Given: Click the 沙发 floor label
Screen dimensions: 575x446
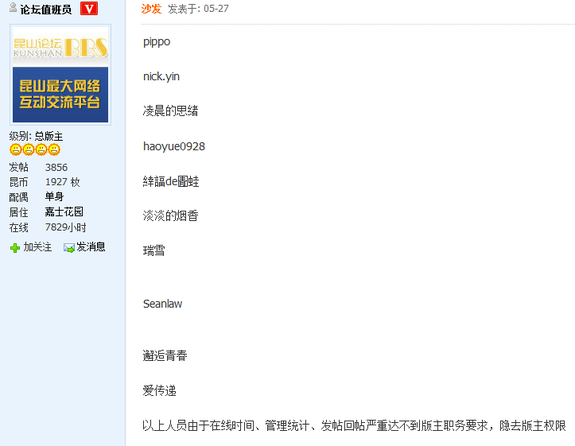Looking at the screenshot, I should pos(151,8).
